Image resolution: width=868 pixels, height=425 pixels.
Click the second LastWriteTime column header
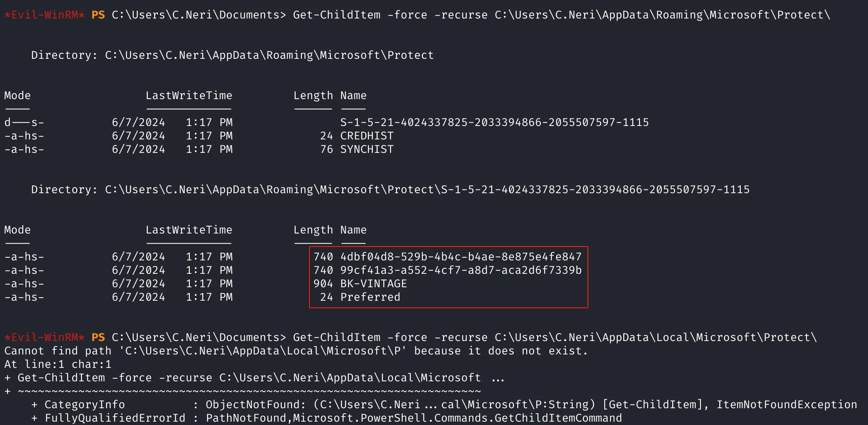(189, 230)
